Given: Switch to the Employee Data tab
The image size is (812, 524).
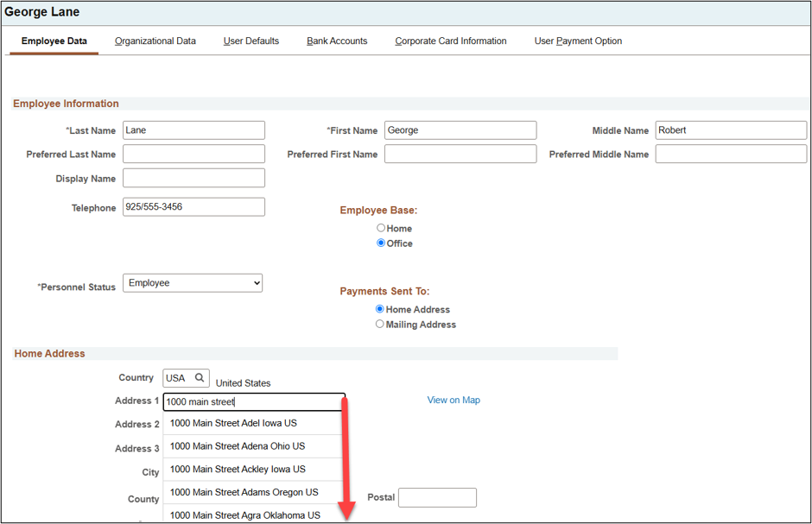Looking at the screenshot, I should [54, 41].
